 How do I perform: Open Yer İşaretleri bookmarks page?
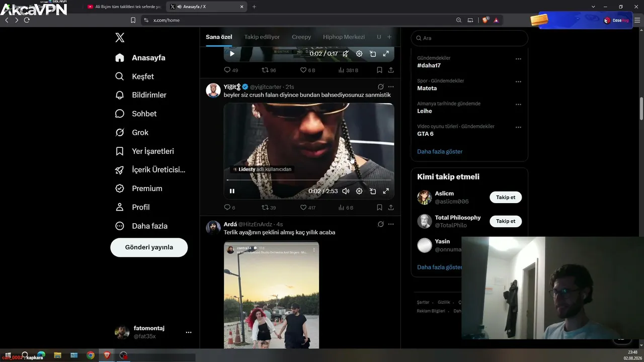145,151
